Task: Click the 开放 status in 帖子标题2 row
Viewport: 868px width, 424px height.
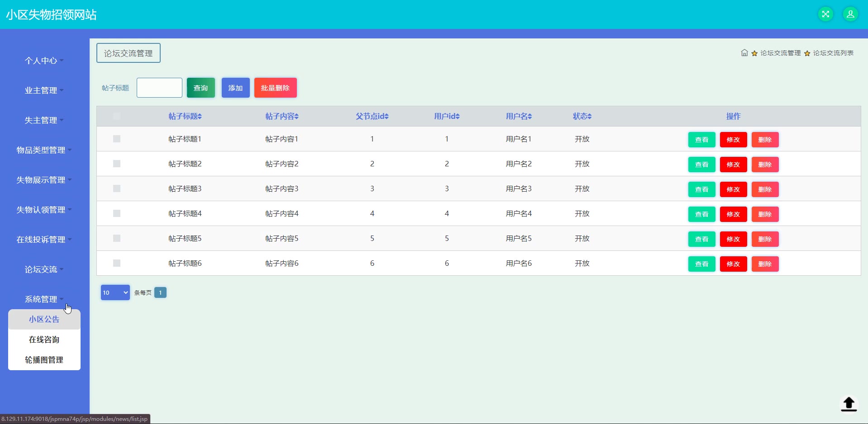Action: (x=582, y=164)
